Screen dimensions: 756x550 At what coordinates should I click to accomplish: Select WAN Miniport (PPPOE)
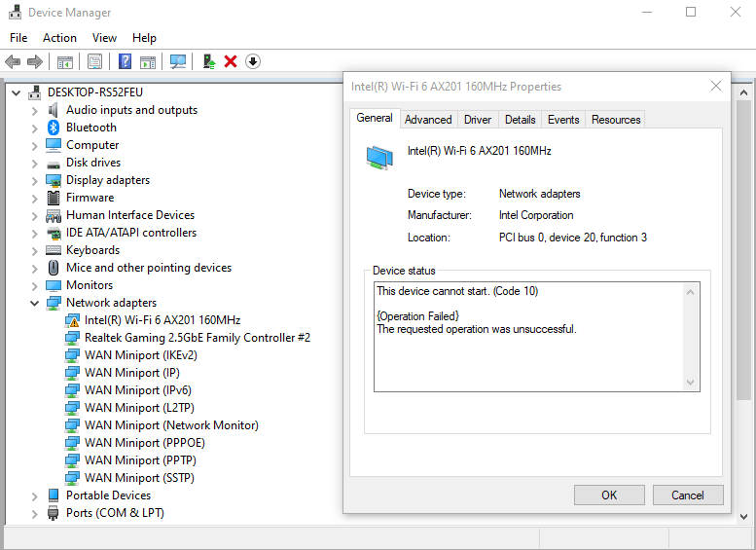coord(145,443)
